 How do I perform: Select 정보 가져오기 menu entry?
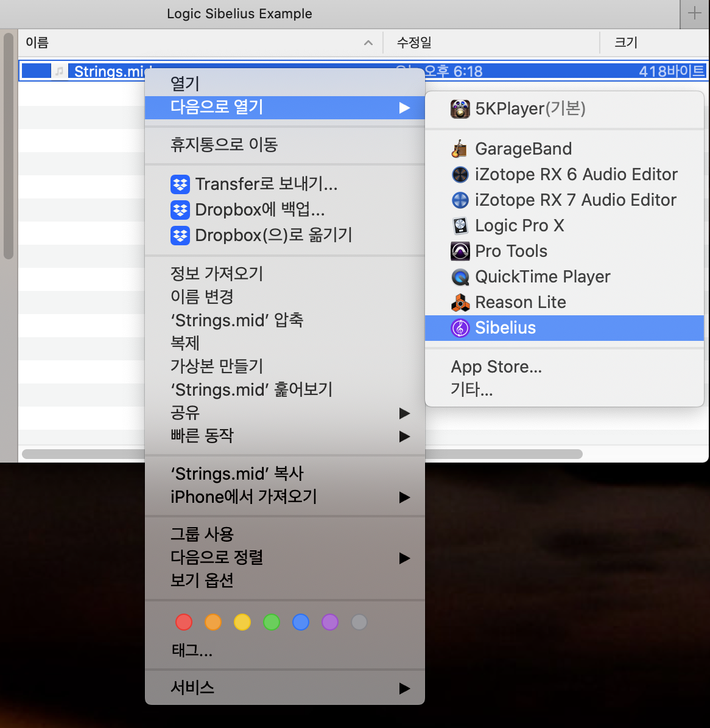coord(284,273)
